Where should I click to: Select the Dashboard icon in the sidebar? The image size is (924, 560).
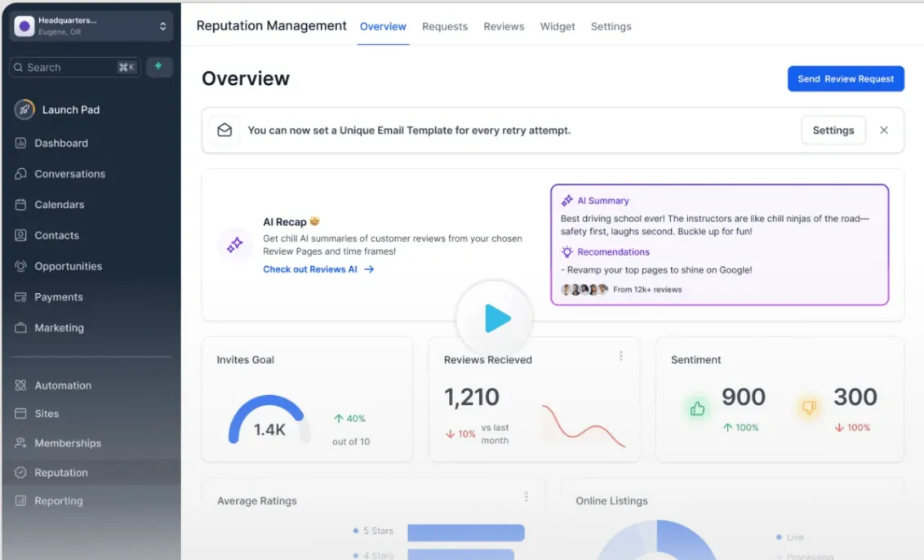[20, 143]
